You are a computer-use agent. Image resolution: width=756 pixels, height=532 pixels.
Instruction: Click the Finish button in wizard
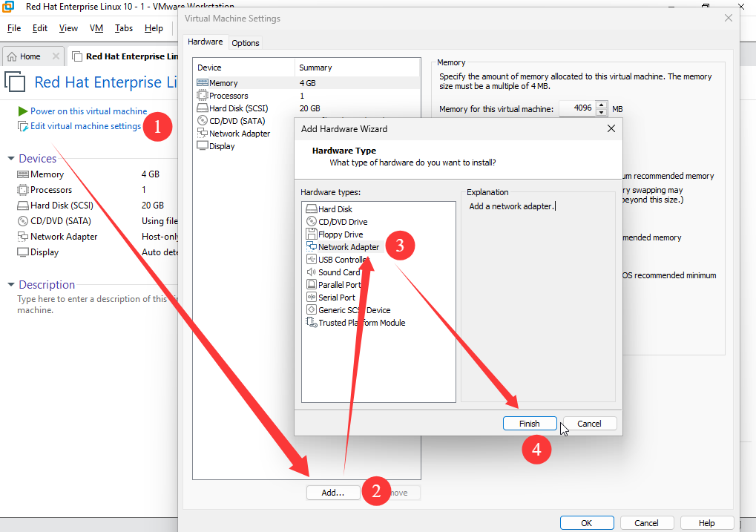(530, 424)
